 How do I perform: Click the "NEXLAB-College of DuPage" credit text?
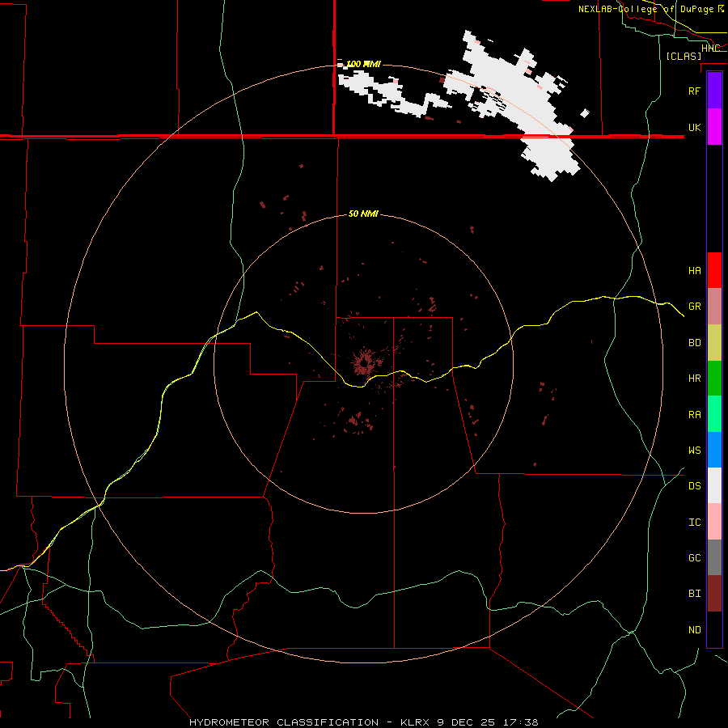(645, 9)
